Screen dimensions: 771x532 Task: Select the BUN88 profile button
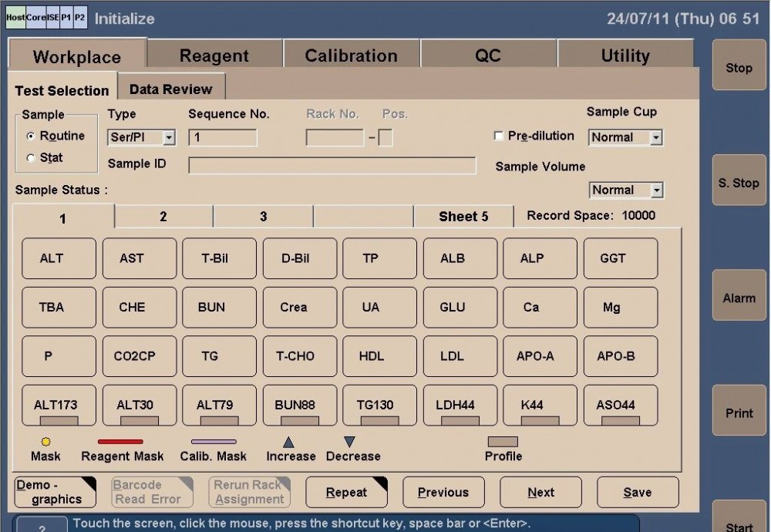[300, 405]
